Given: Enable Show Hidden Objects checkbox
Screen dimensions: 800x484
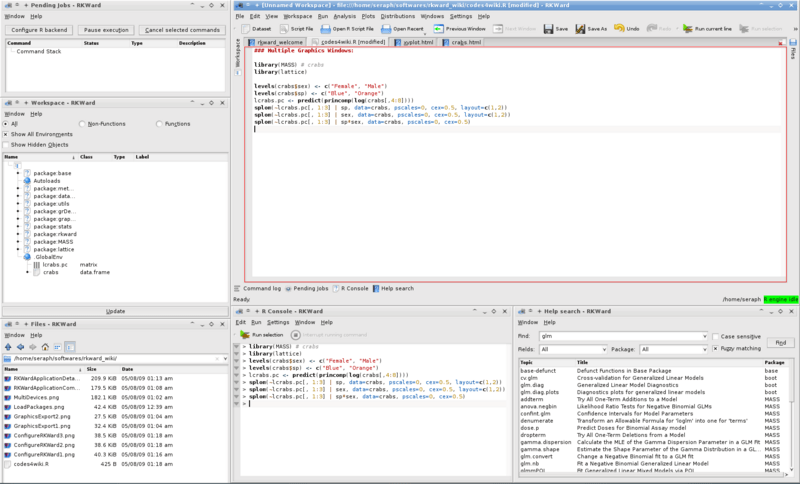Looking at the screenshot, I should [6, 145].
